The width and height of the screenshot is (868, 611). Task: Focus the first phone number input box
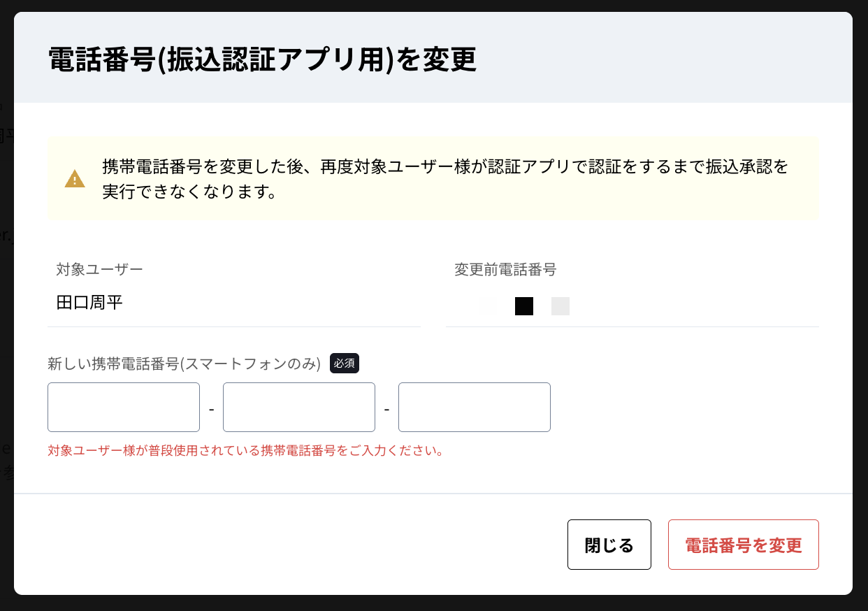[x=124, y=407]
